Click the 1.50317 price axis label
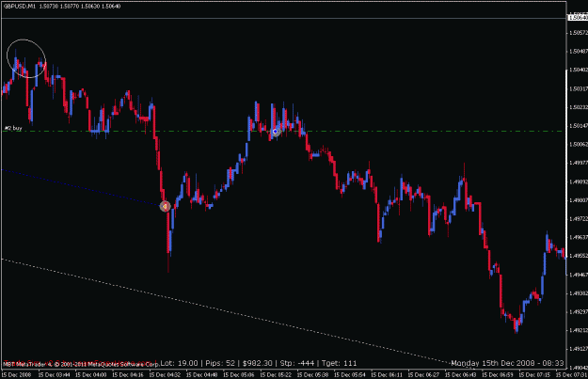 pyautogui.click(x=579, y=88)
